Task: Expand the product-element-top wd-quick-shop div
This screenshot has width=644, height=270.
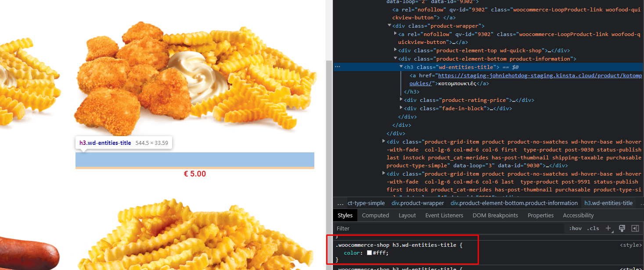Action: [x=395, y=50]
